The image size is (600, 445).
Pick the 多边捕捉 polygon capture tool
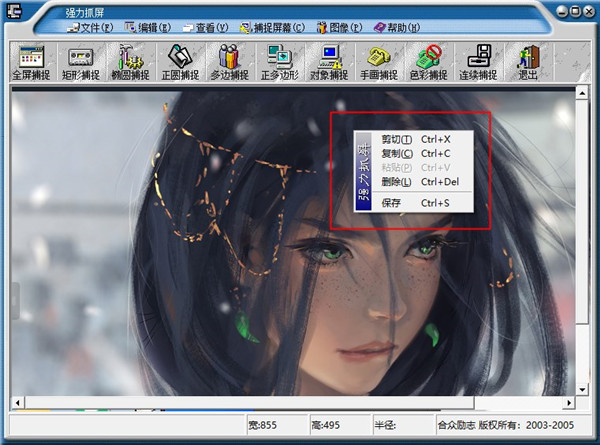tap(228, 61)
